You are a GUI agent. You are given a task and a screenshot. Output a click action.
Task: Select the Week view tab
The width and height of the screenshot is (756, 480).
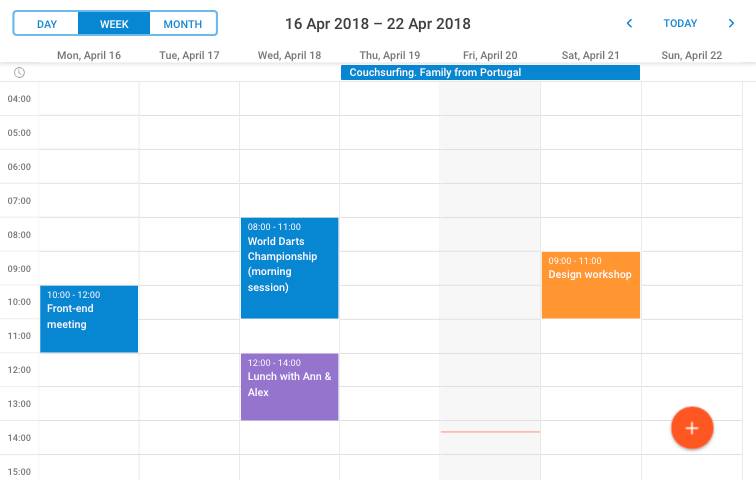114,24
